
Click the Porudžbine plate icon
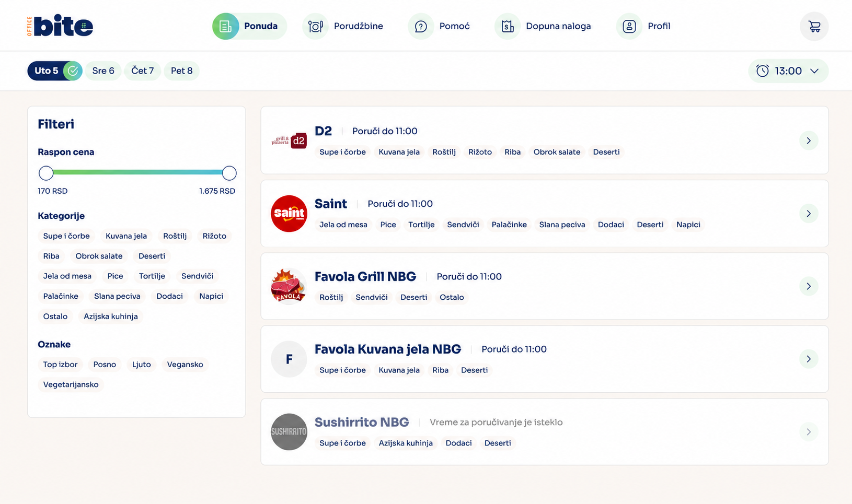coord(315,26)
